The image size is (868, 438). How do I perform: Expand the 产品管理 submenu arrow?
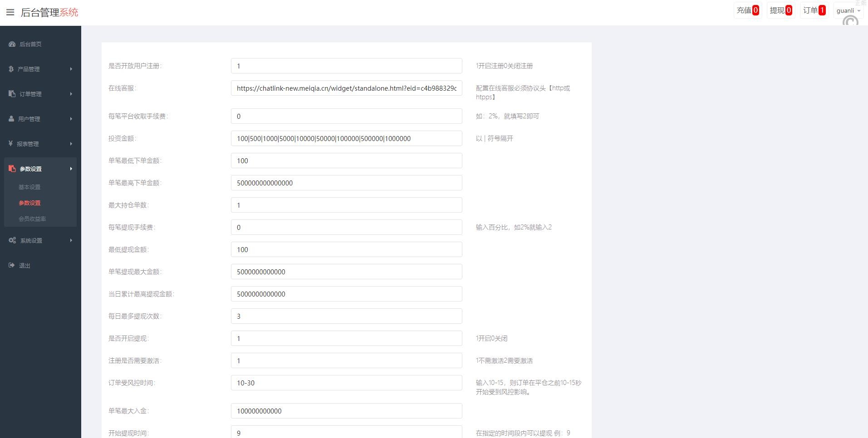71,69
